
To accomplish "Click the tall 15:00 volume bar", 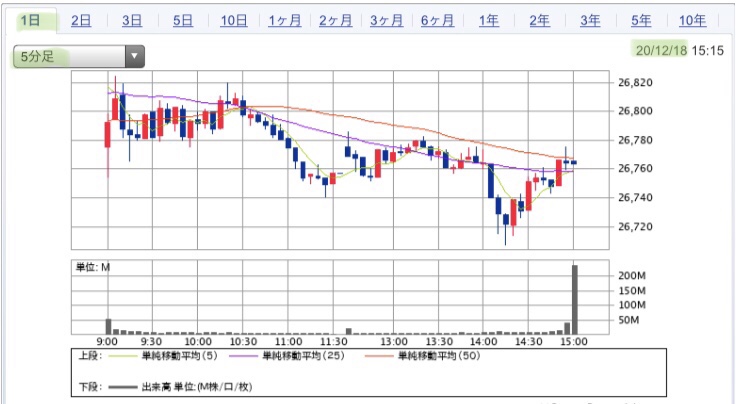I will pos(575,300).
